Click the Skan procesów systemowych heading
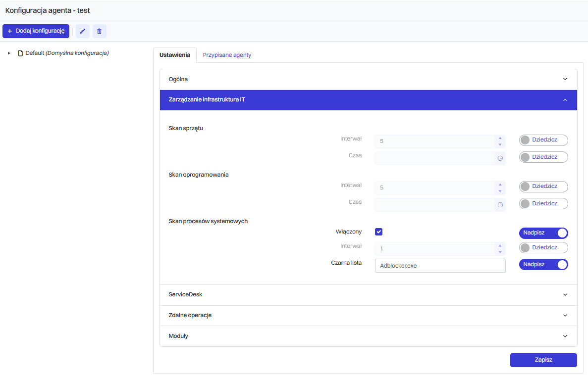Screen dimensions: 588x375 point(208,221)
